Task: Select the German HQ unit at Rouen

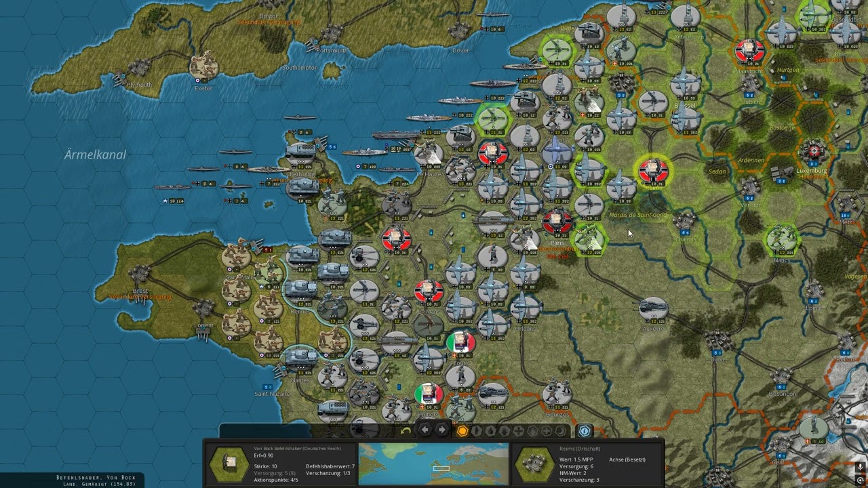Action: (x=492, y=154)
